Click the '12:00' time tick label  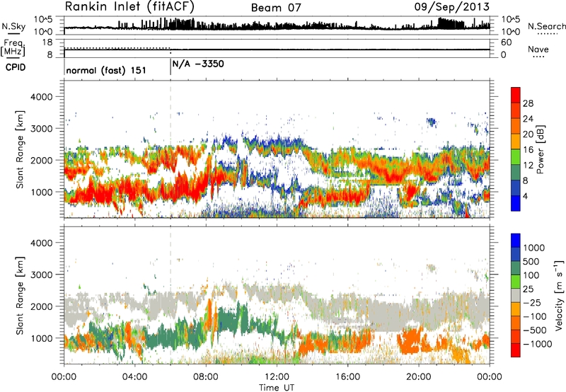pyautogui.click(x=277, y=377)
